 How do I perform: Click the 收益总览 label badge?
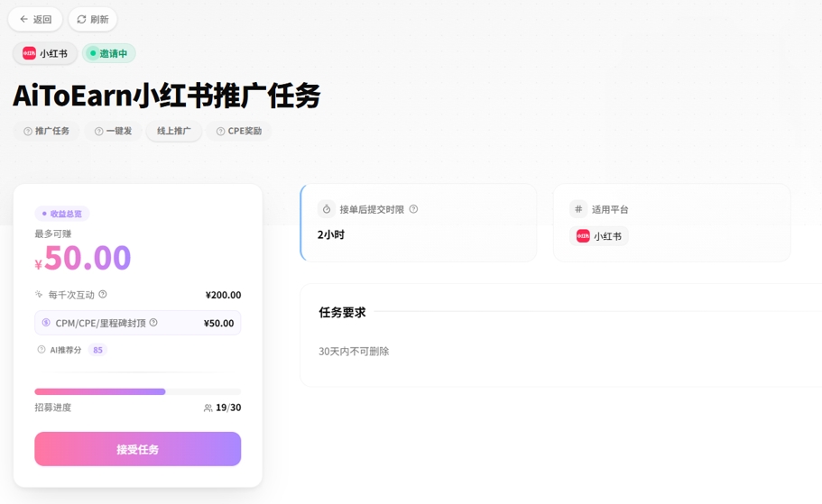tap(62, 214)
